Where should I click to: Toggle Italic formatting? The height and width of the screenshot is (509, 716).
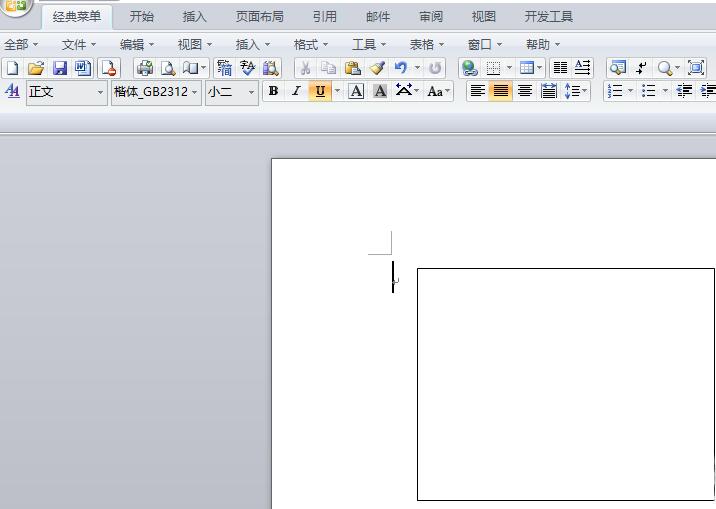click(296, 91)
